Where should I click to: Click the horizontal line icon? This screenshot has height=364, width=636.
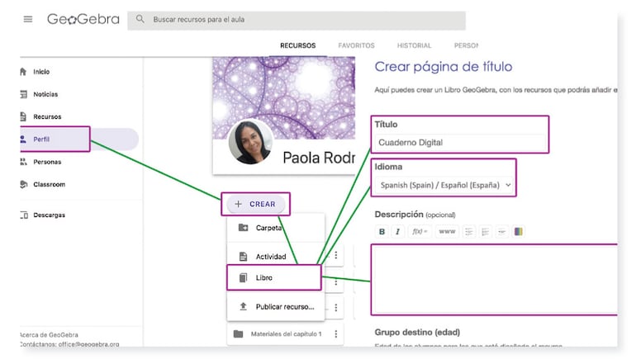[501, 232]
